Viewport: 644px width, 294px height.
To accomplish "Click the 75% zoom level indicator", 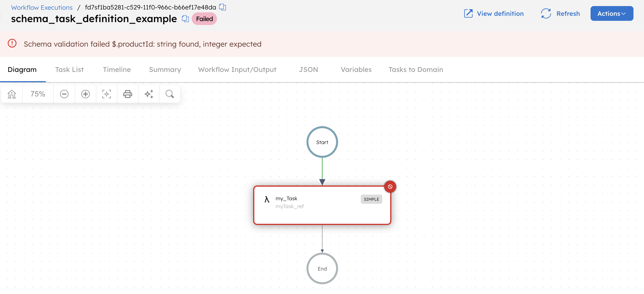I will click(x=38, y=94).
